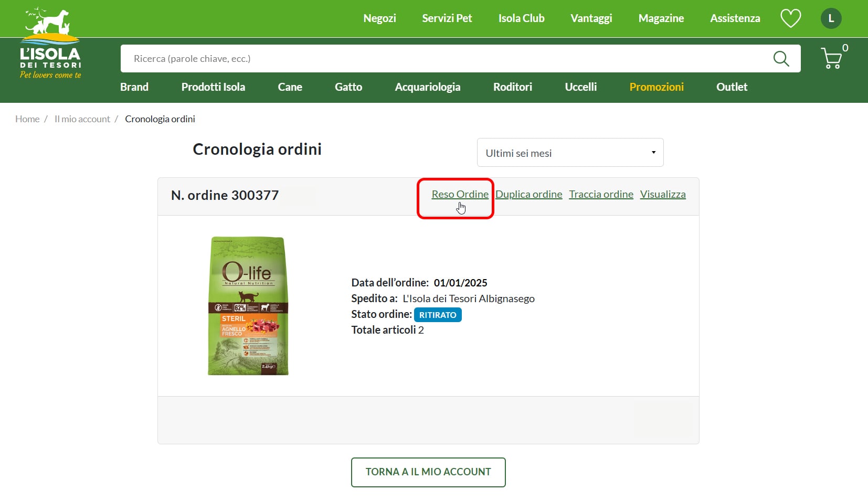The height and width of the screenshot is (501, 868).
Task: Open the user account avatar L
Action: pyautogui.click(x=831, y=18)
